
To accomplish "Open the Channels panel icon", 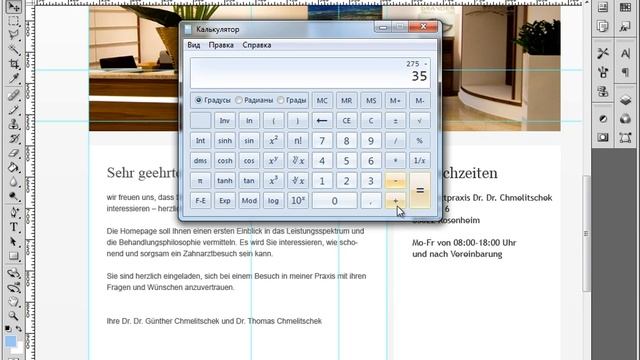I will [625, 119].
